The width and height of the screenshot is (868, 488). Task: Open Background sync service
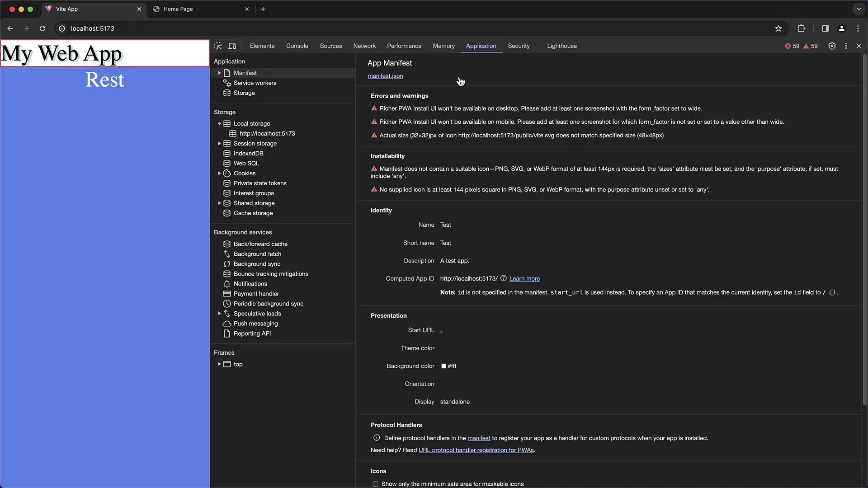coord(257,264)
